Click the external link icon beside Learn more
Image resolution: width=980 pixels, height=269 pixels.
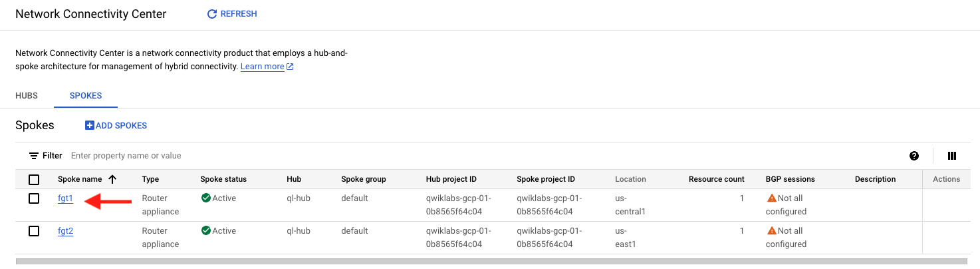290,67
